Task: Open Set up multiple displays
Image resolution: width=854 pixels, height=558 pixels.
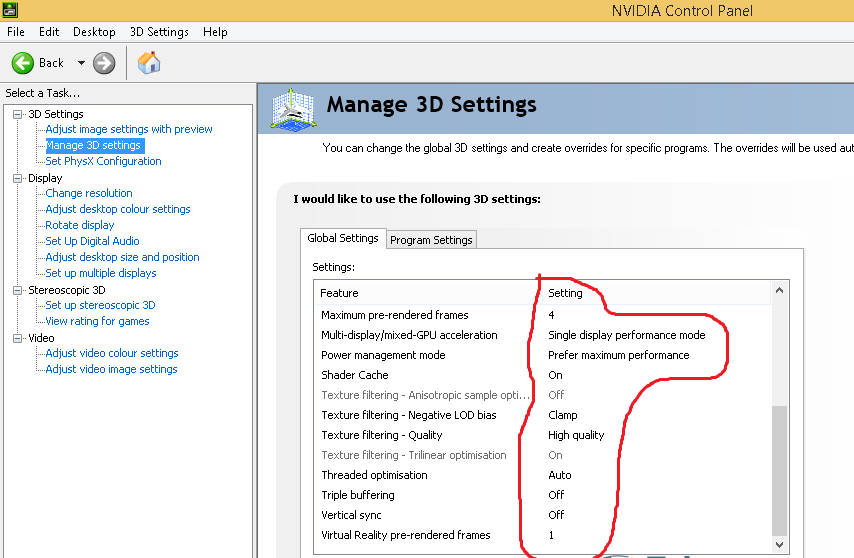Action: 101,273
